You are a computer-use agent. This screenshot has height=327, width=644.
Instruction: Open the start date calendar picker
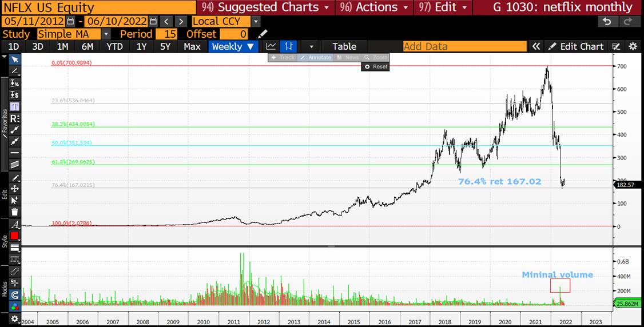pos(70,21)
